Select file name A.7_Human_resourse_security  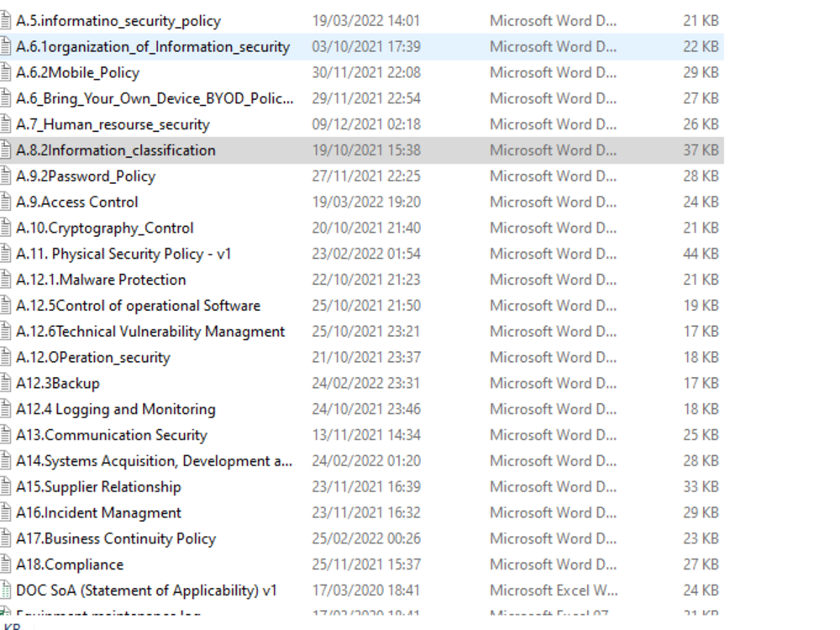pos(113,125)
